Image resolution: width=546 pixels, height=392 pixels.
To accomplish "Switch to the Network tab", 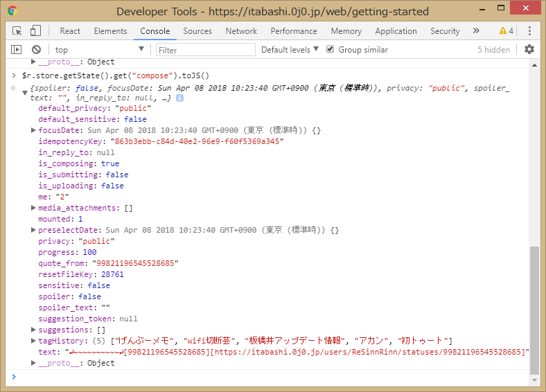I will 241,31.
